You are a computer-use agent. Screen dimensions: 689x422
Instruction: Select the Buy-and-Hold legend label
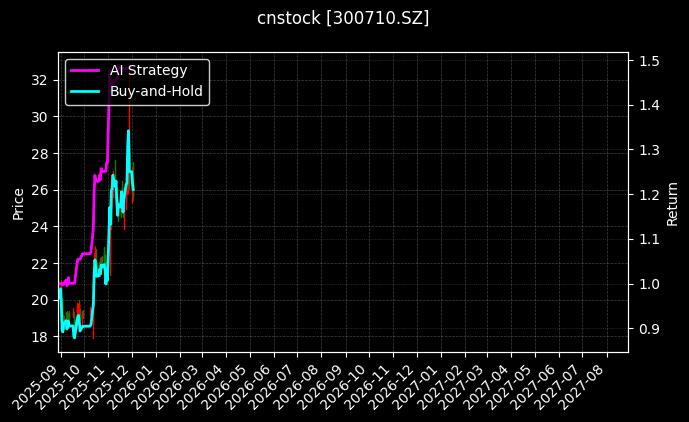tap(156, 91)
